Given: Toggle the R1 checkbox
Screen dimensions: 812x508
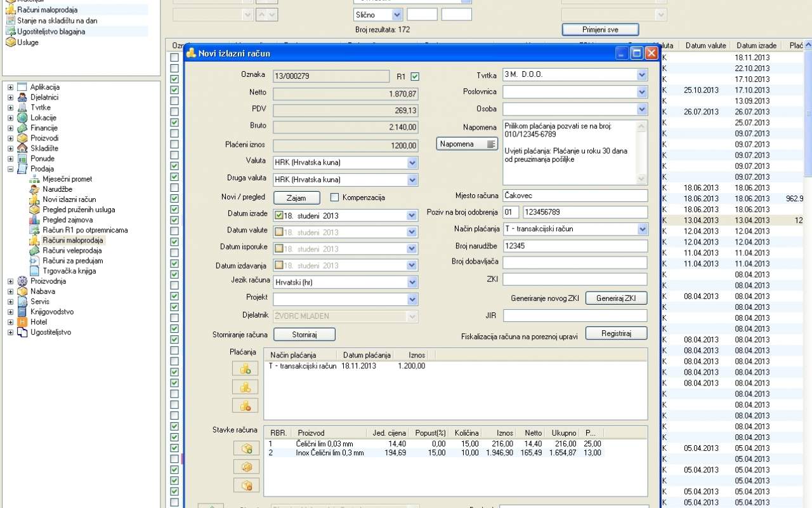Looking at the screenshot, I should (x=415, y=77).
